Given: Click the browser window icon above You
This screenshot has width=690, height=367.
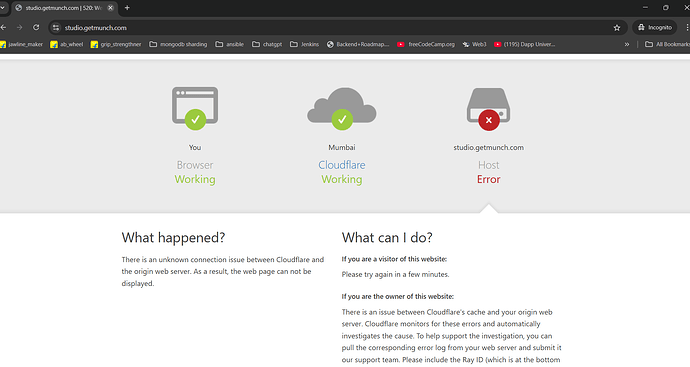Looking at the screenshot, I should tap(195, 108).
